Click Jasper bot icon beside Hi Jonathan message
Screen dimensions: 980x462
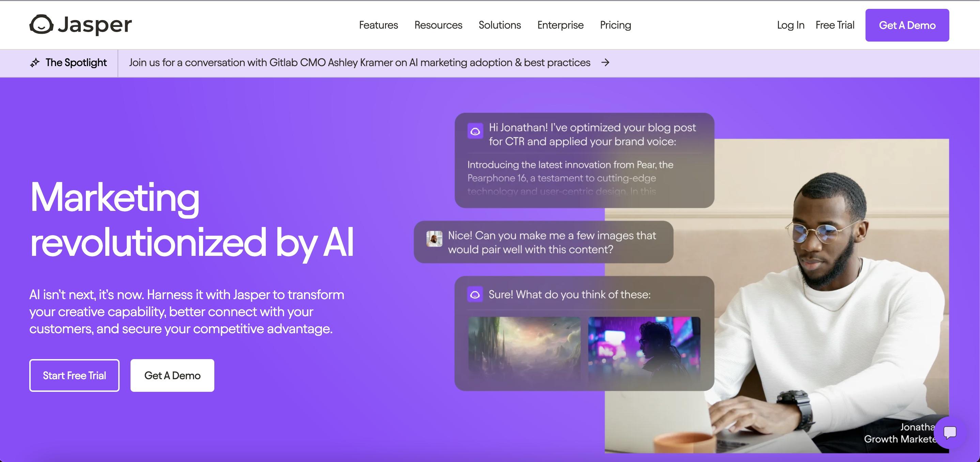[475, 131]
